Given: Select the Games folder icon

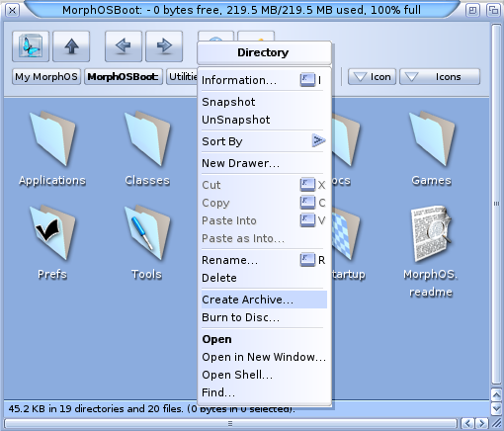Looking at the screenshot, I should pos(432,138).
